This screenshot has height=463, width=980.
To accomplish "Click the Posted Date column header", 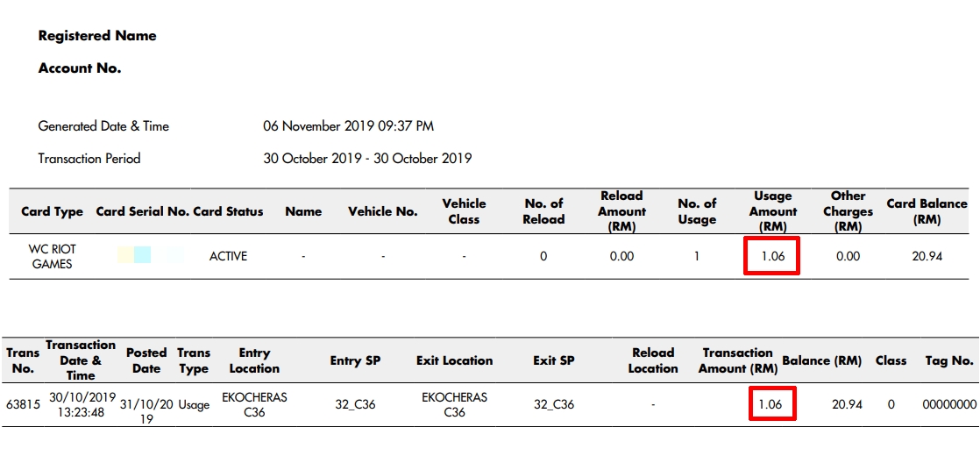I will pos(146,360).
